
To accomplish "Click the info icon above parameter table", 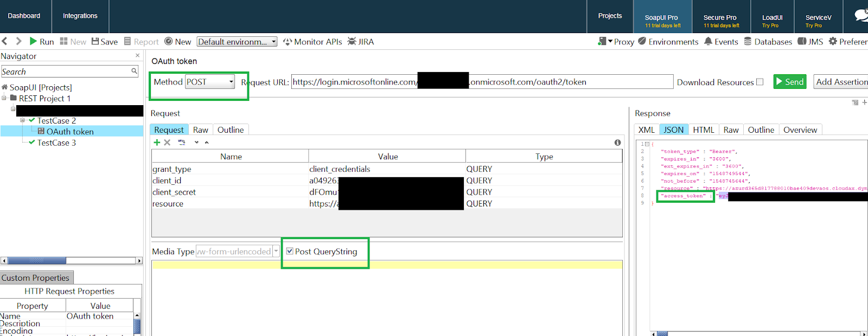I will click(617, 143).
